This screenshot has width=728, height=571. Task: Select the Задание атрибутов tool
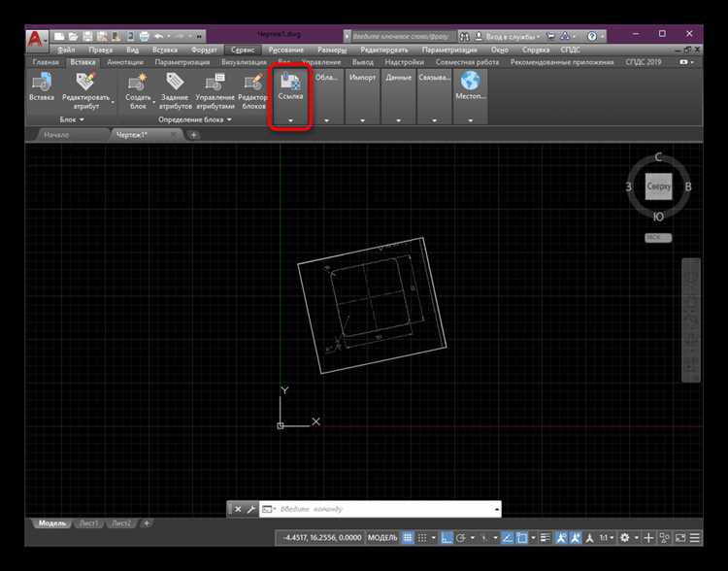click(175, 90)
